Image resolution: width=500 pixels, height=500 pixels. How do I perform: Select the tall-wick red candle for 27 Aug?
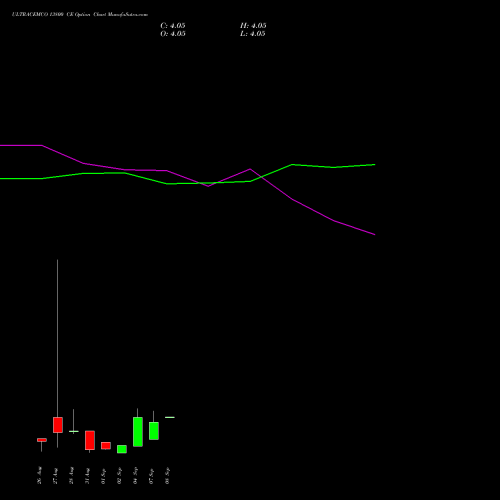click(x=58, y=425)
